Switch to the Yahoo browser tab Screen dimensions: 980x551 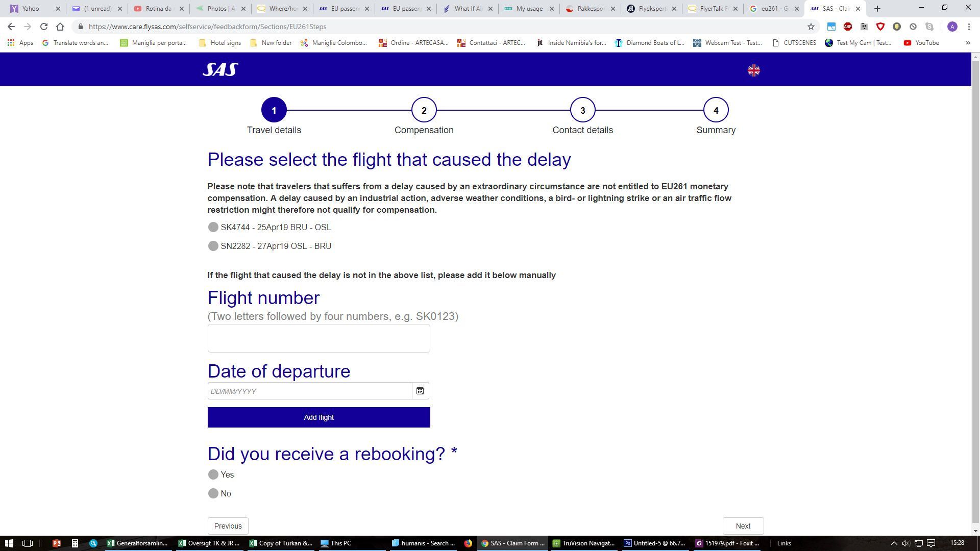click(31, 9)
